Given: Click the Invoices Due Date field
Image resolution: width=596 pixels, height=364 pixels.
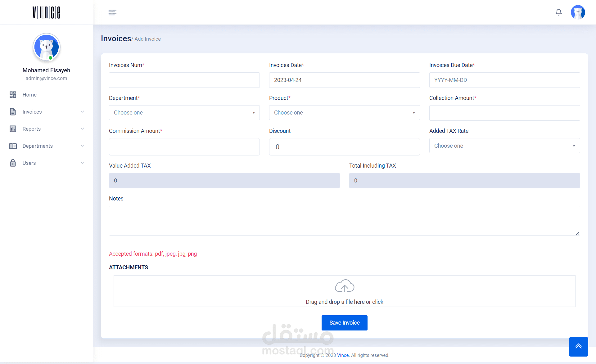Looking at the screenshot, I should [x=504, y=80].
